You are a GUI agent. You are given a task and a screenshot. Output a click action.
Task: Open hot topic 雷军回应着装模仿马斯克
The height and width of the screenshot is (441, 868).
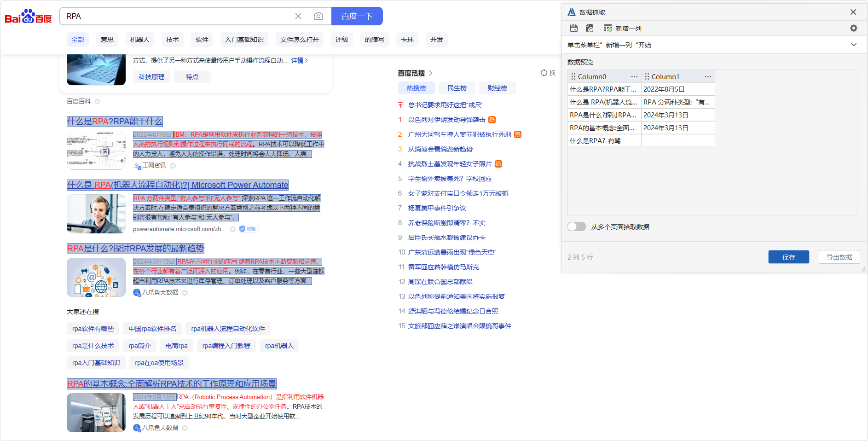coord(444,267)
